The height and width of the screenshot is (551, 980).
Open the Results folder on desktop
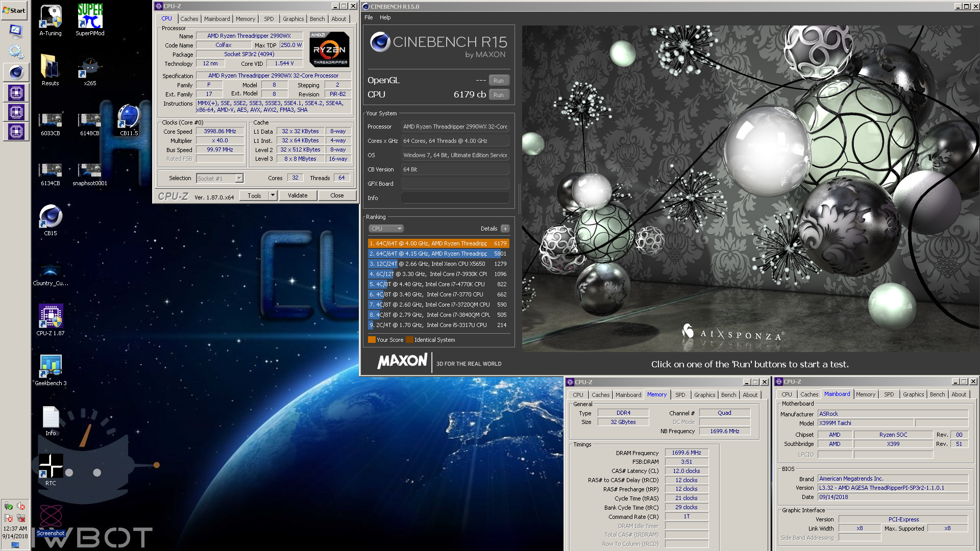coord(50,70)
